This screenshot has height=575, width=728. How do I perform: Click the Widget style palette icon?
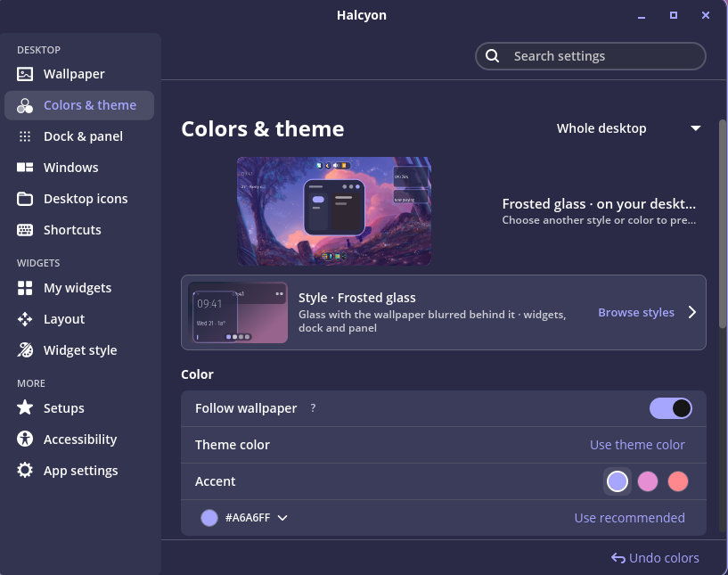25,350
